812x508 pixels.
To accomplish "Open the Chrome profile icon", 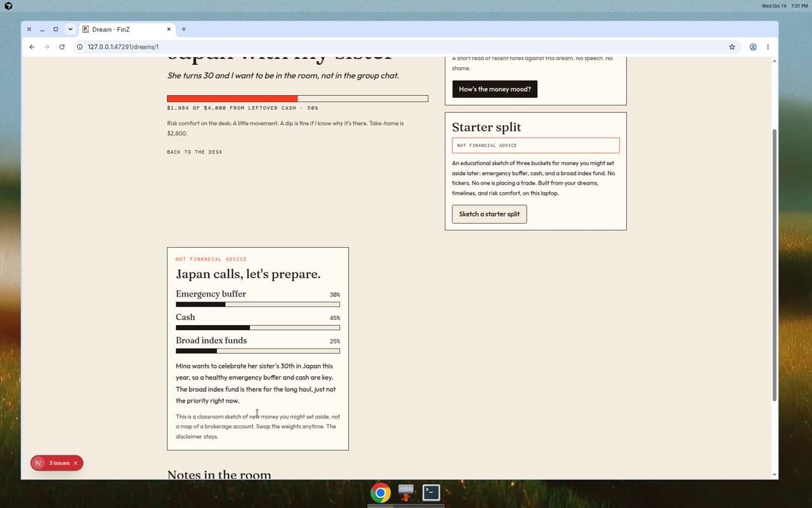I will click(753, 47).
